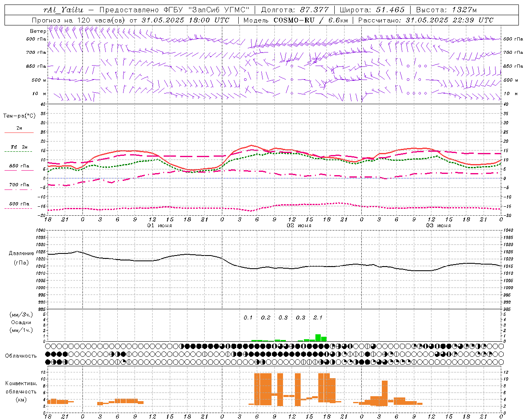
Task: Click the precipitation amount 0.2
Action: point(266,317)
